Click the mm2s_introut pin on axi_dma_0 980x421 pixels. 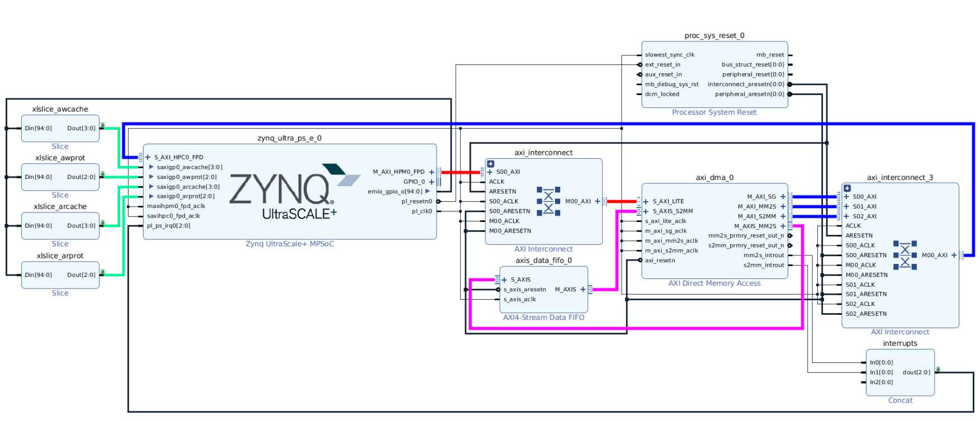(790, 256)
